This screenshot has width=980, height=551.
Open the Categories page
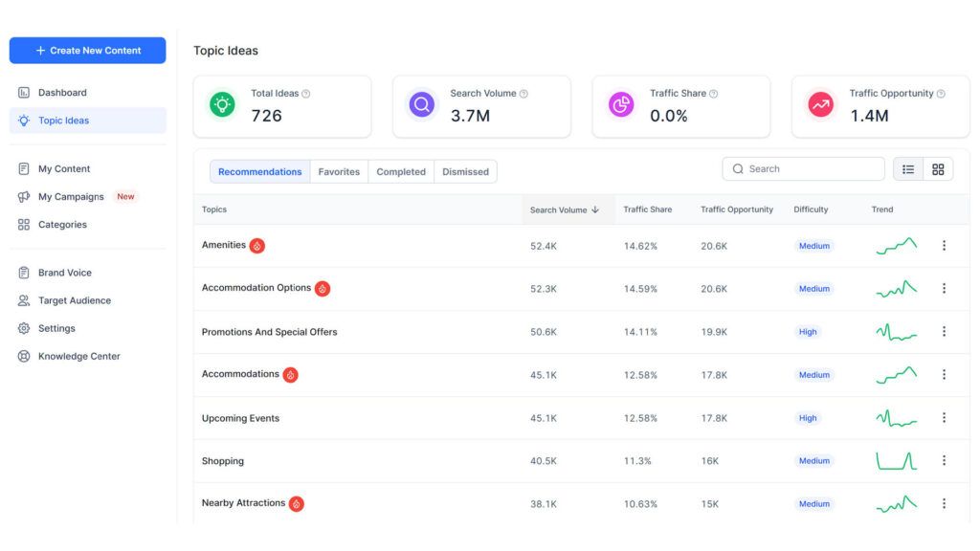tap(62, 224)
